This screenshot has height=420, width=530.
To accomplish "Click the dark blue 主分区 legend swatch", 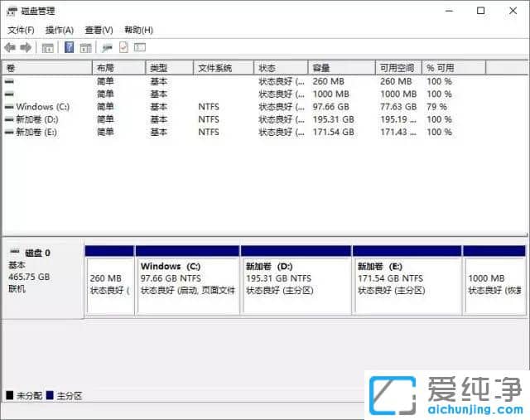I will (x=51, y=396).
